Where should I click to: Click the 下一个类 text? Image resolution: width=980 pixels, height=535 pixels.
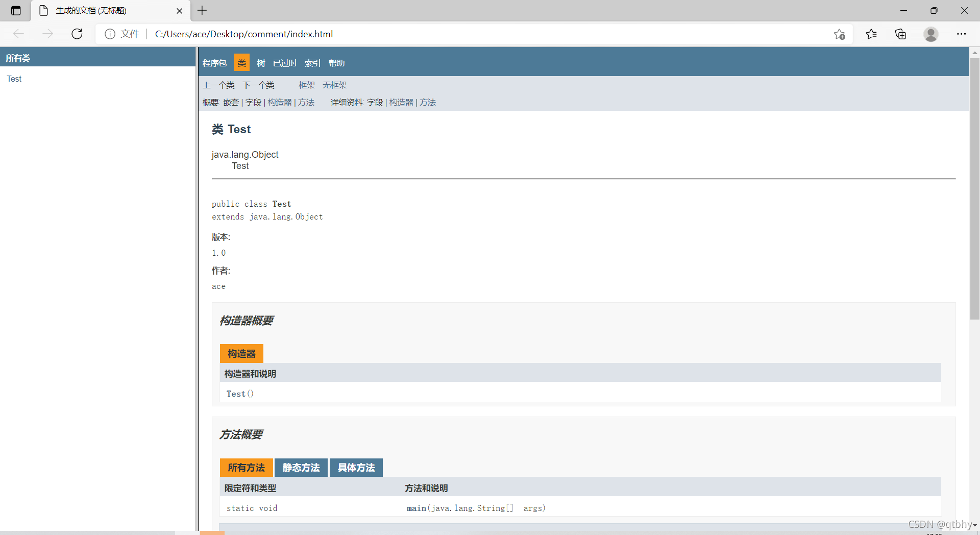coord(258,85)
